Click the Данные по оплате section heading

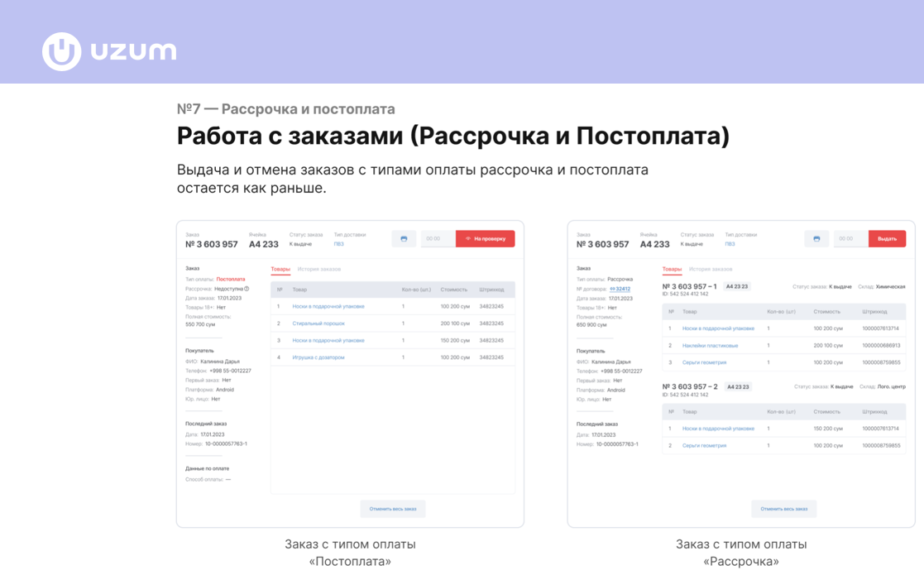click(208, 469)
